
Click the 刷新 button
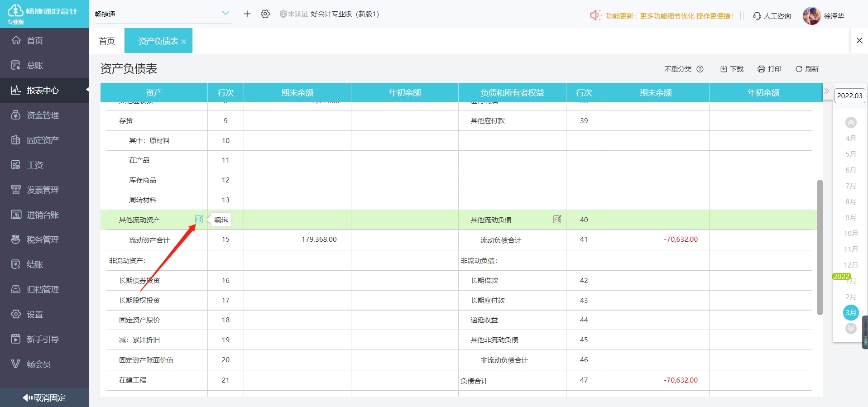click(807, 69)
